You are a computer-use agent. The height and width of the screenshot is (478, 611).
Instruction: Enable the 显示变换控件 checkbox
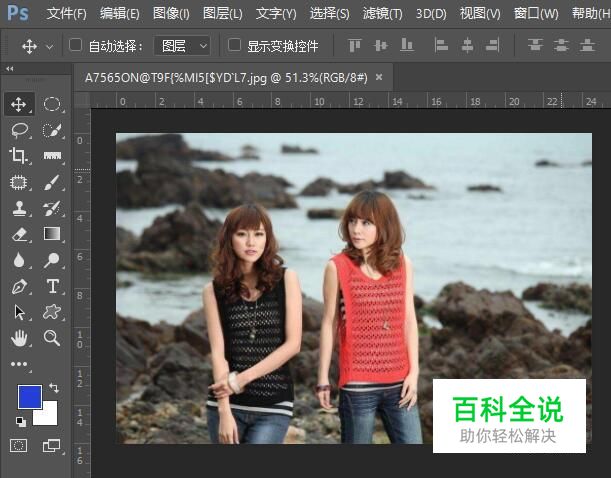click(x=234, y=45)
